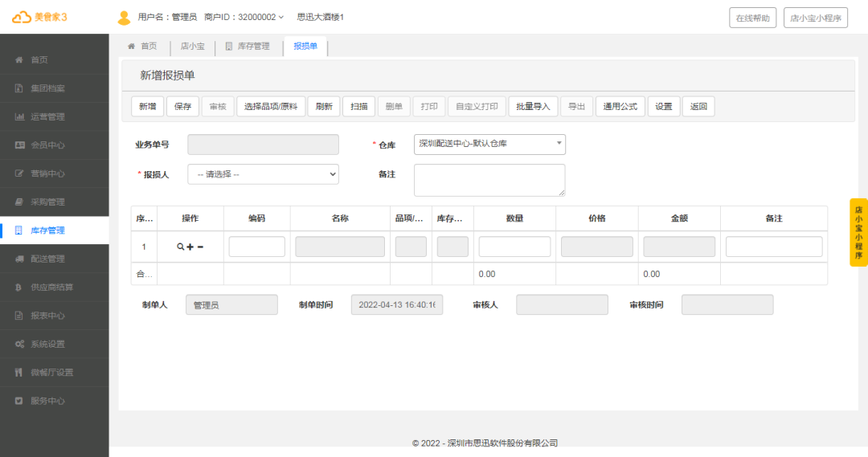Switch to the 库存管理 tab

[248, 47]
